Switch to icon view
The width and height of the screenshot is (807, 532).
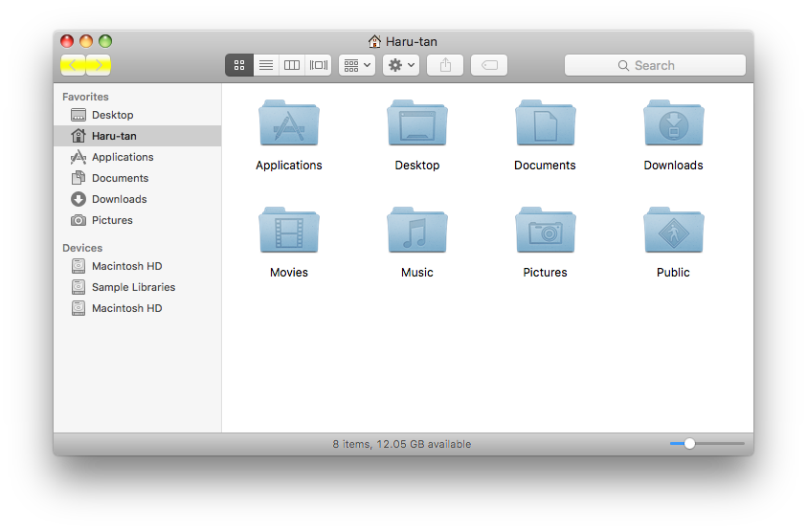(x=239, y=65)
